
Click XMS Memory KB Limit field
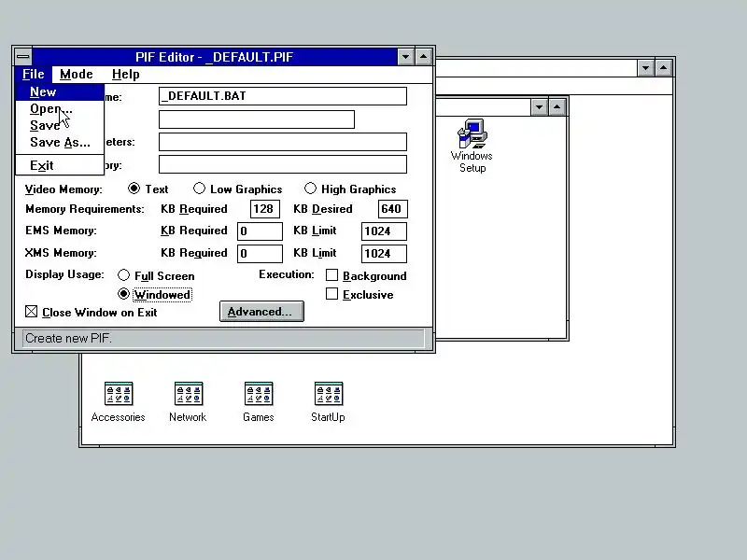coord(384,253)
